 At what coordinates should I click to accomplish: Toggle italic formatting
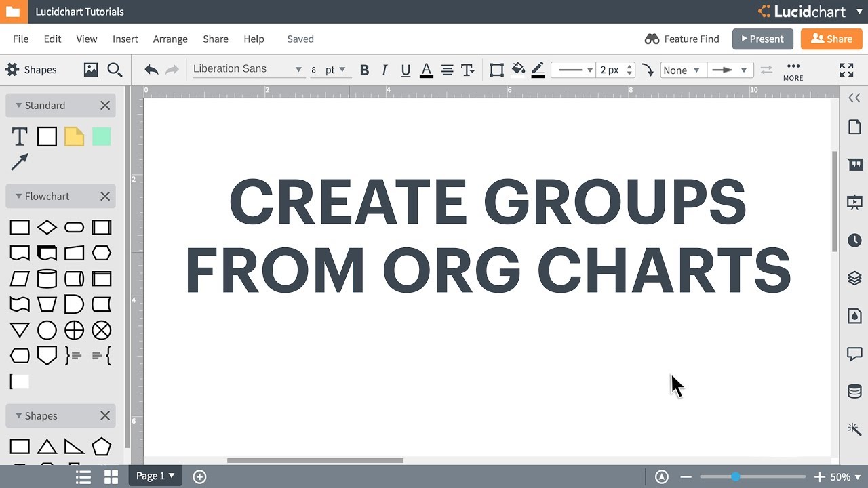tap(384, 70)
